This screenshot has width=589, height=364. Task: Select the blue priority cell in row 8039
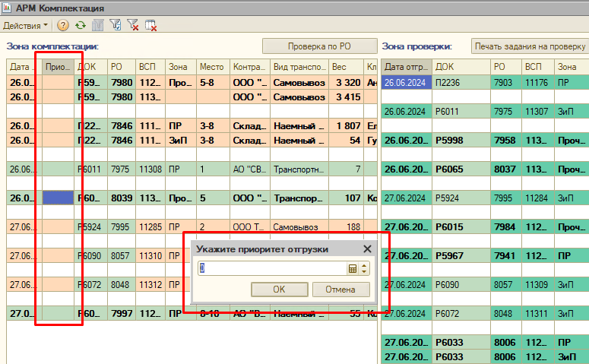click(x=58, y=198)
